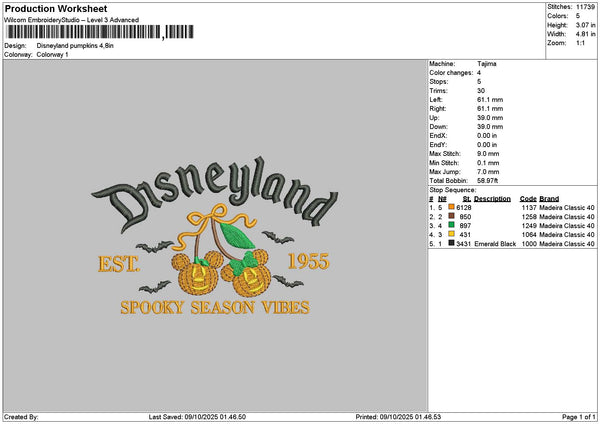Screen dimensions: 600x424
Task: Click the 'Printed' timestamp in footer
Action: click(x=398, y=417)
